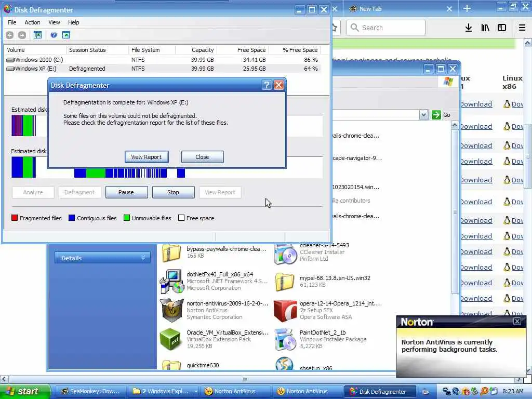This screenshot has width=532, height=399.
Task: Click the Volume column header
Action: pos(35,50)
